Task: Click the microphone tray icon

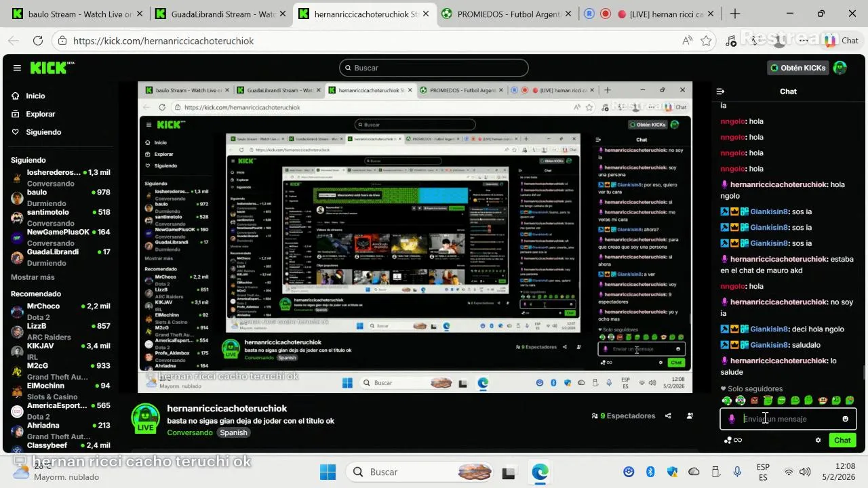Action: coord(737,472)
